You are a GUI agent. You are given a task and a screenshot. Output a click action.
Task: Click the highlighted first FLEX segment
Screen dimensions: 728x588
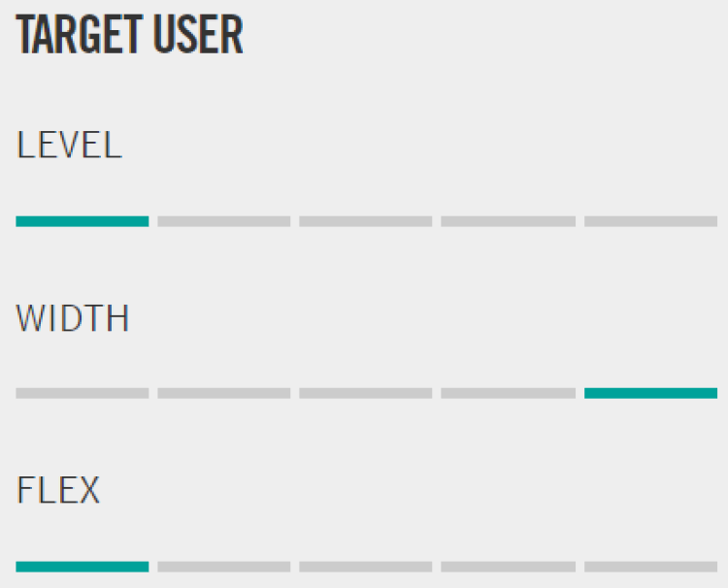(x=83, y=567)
